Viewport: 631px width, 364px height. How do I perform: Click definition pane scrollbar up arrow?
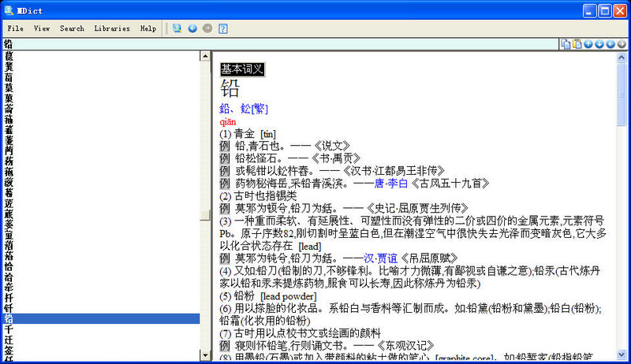coord(623,57)
